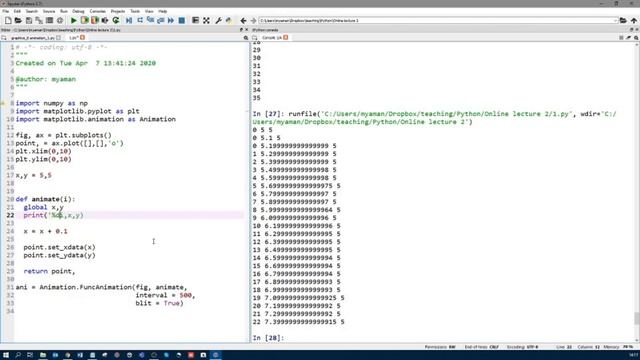
Task: Open the Search menu
Action: pos(31,11)
